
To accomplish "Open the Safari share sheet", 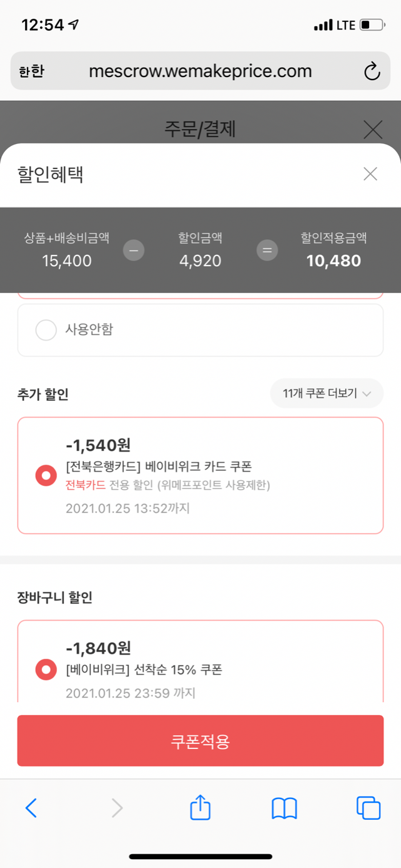I will click(x=200, y=807).
